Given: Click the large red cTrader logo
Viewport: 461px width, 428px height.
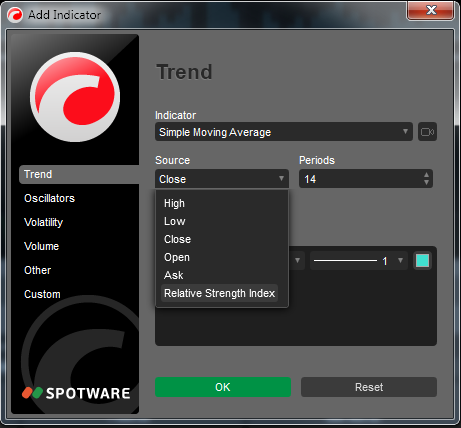Looking at the screenshot, I should point(75,97).
